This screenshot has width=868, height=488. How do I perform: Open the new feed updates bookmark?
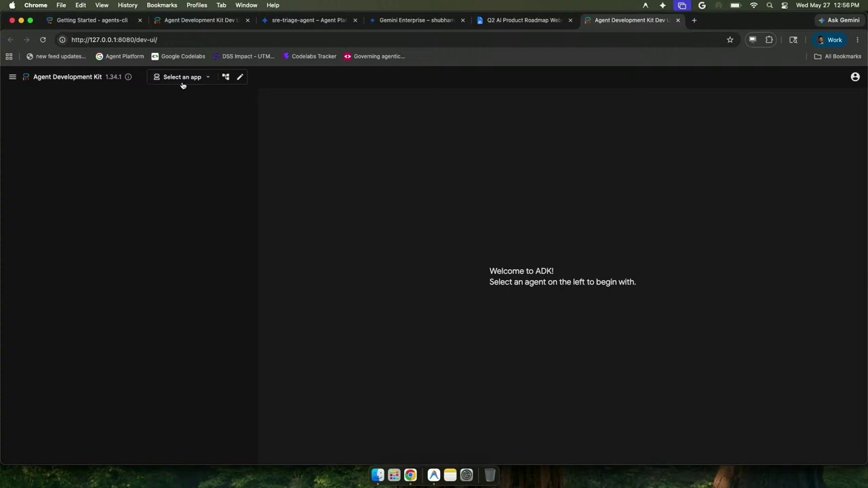(x=56, y=56)
